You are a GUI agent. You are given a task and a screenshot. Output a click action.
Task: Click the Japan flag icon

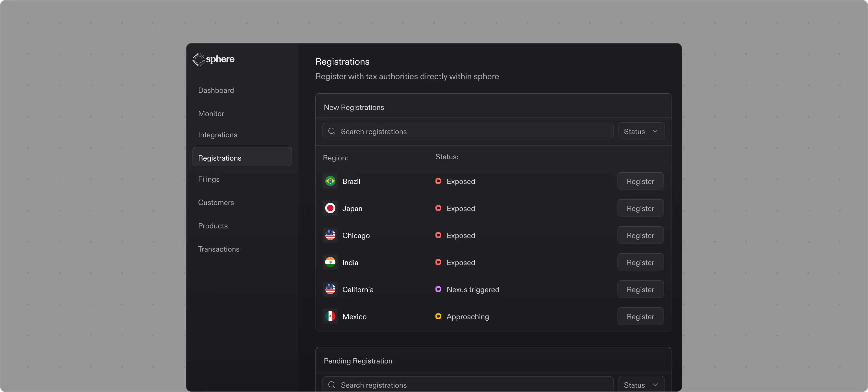(330, 208)
